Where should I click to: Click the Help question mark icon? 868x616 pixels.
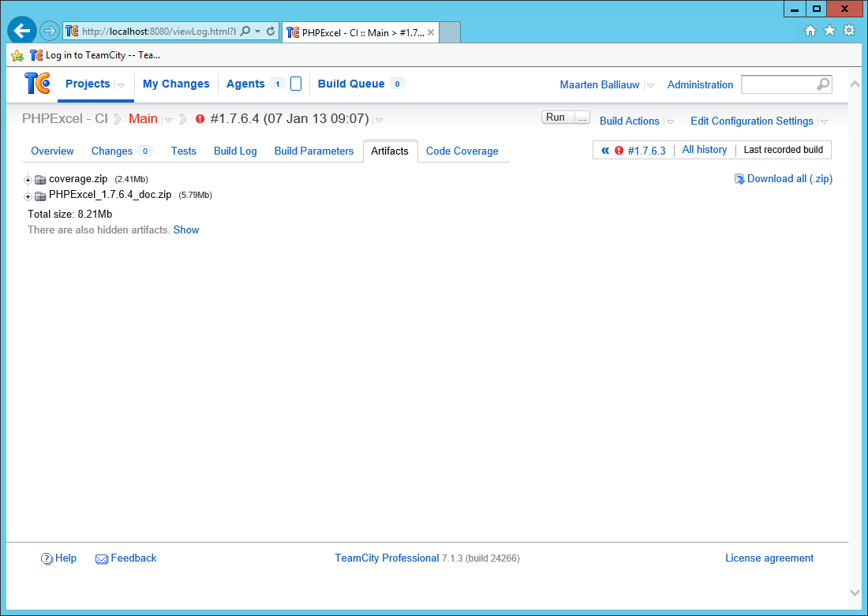pos(47,558)
